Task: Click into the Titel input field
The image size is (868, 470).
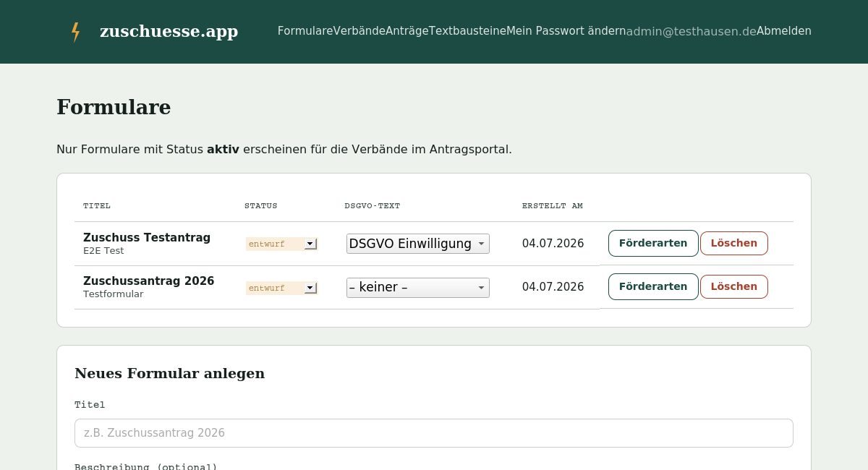Action: pyautogui.click(x=434, y=433)
